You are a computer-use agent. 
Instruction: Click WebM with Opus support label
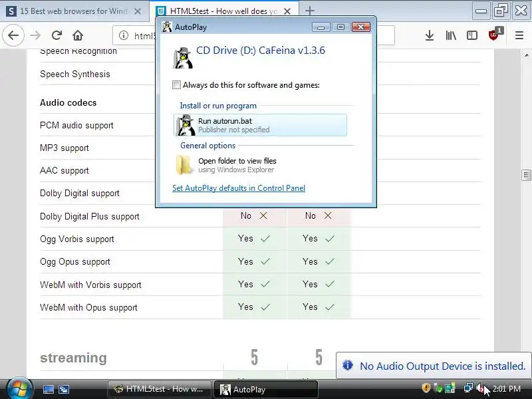pos(88,307)
